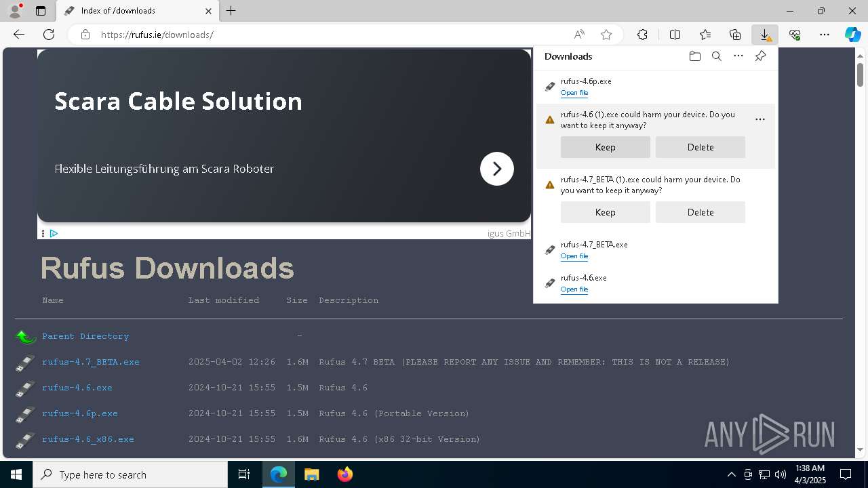This screenshot has width=868, height=488.
Task: Open the notification center
Action: pyautogui.click(x=846, y=474)
